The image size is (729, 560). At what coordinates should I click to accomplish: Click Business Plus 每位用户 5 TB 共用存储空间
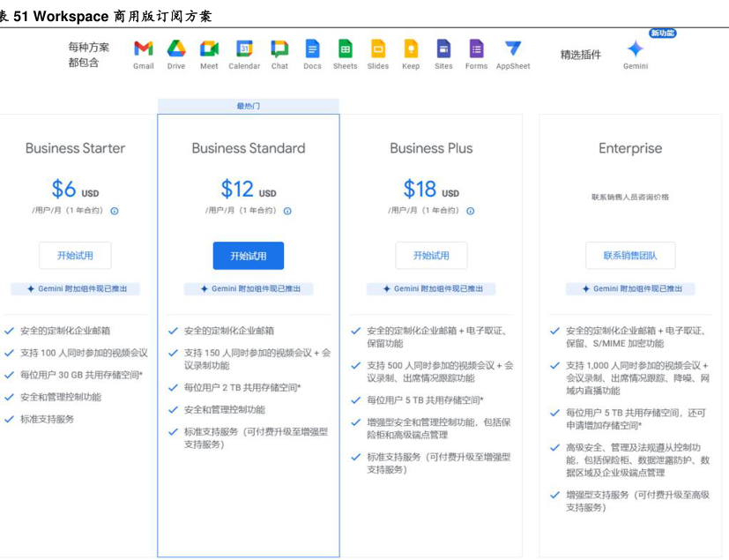[x=425, y=400]
